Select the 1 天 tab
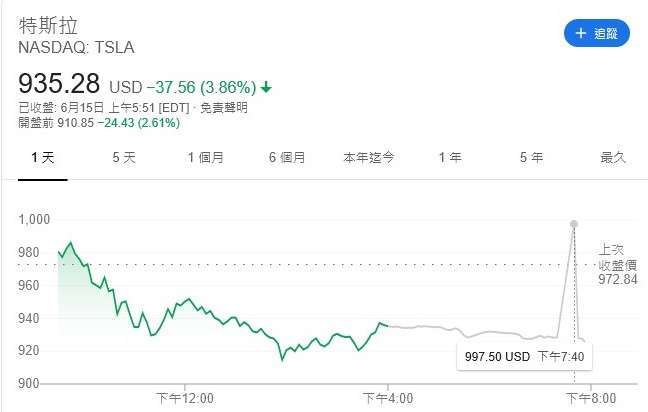 [x=43, y=158]
